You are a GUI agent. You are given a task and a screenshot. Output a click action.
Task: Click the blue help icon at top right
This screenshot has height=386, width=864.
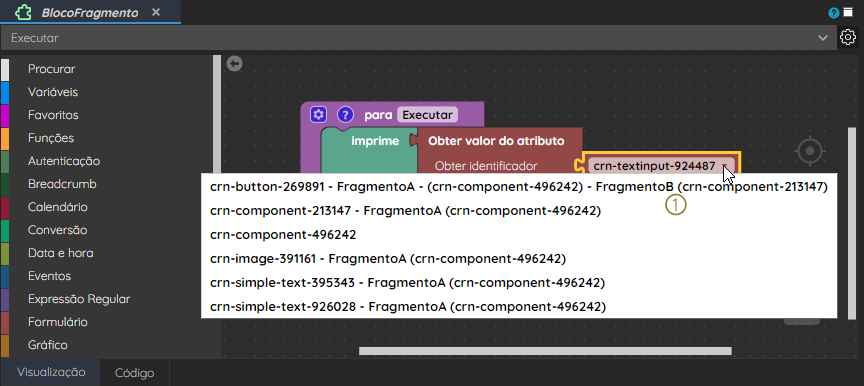click(834, 13)
